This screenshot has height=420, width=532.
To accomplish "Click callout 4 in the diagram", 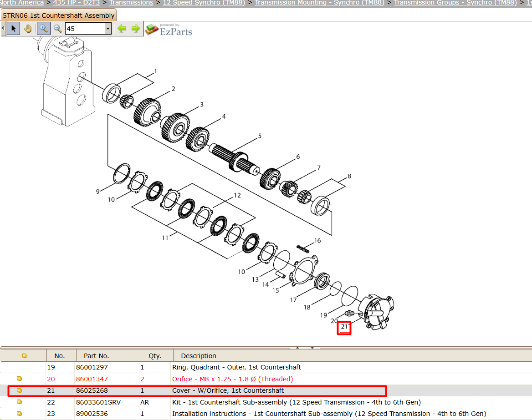I will click(x=224, y=116).
